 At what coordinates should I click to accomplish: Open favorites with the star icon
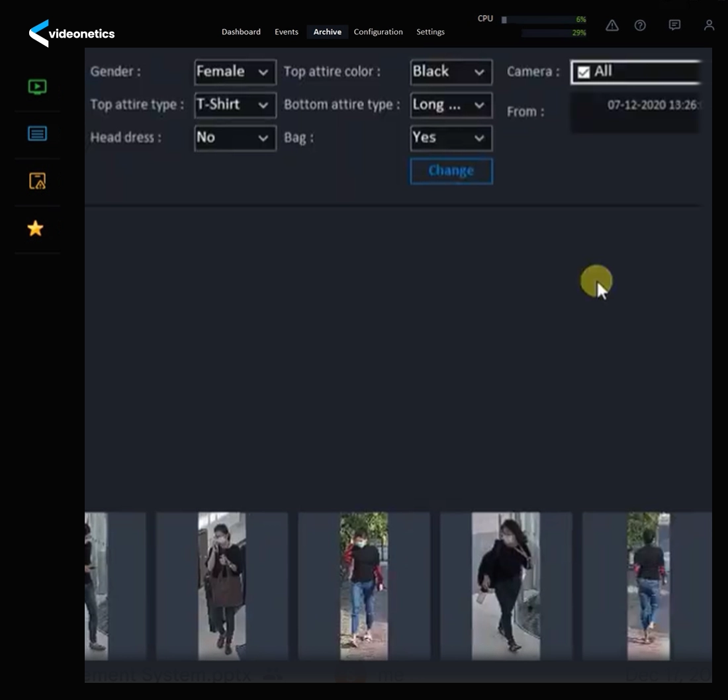(x=35, y=229)
